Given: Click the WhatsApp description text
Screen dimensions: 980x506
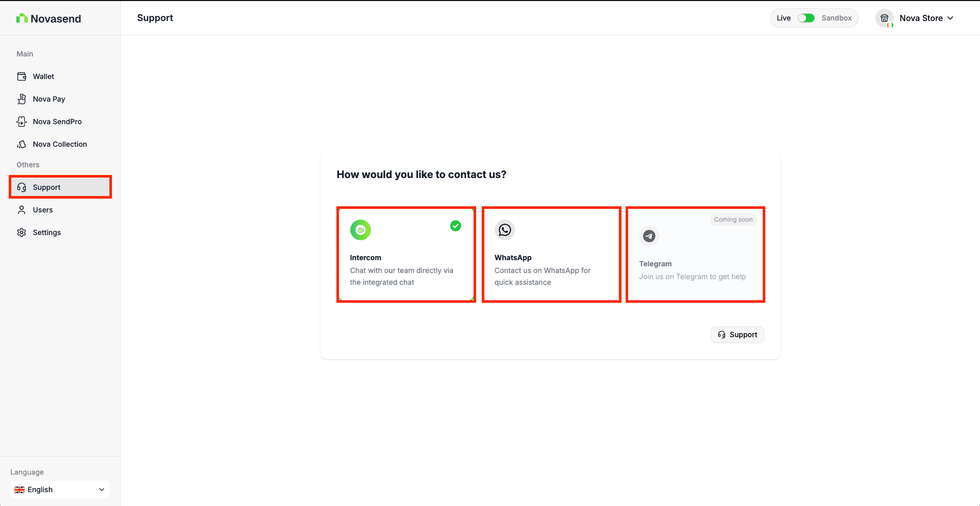Looking at the screenshot, I should click(542, 276).
